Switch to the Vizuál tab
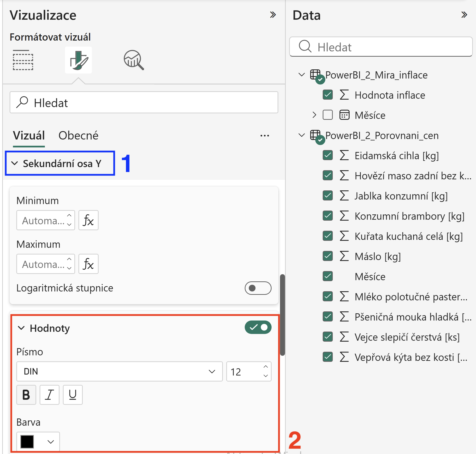476x454 pixels. click(29, 135)
